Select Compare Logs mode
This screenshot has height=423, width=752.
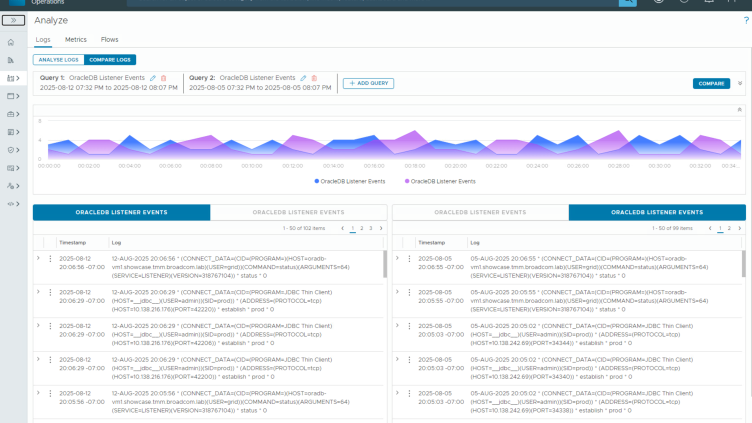click(x=109, y=60)
